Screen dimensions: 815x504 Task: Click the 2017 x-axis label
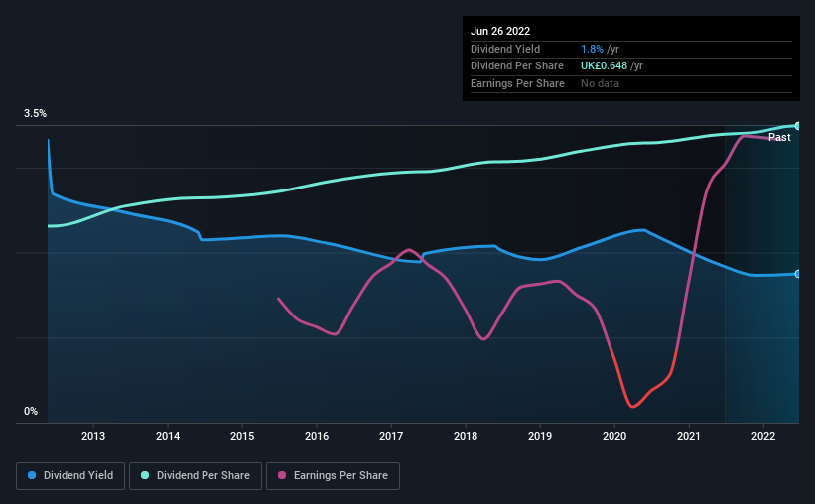click(x=391, y=436)
